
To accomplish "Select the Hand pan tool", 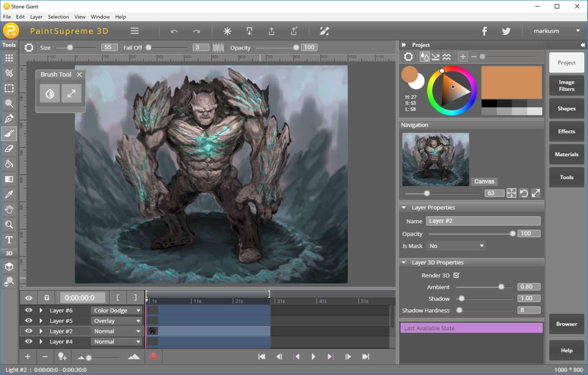I will click(x=9, y=210).
